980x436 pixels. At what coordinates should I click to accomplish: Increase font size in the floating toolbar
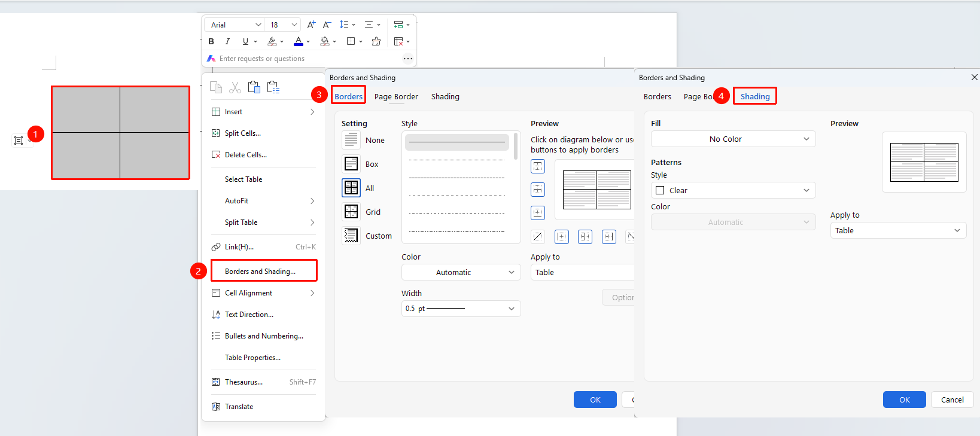pos(311,25)
